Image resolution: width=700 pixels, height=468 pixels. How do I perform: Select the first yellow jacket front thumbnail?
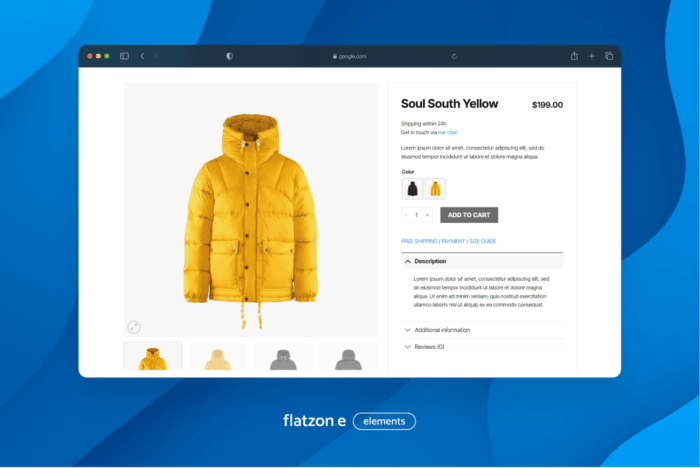(x=153, y=357)
